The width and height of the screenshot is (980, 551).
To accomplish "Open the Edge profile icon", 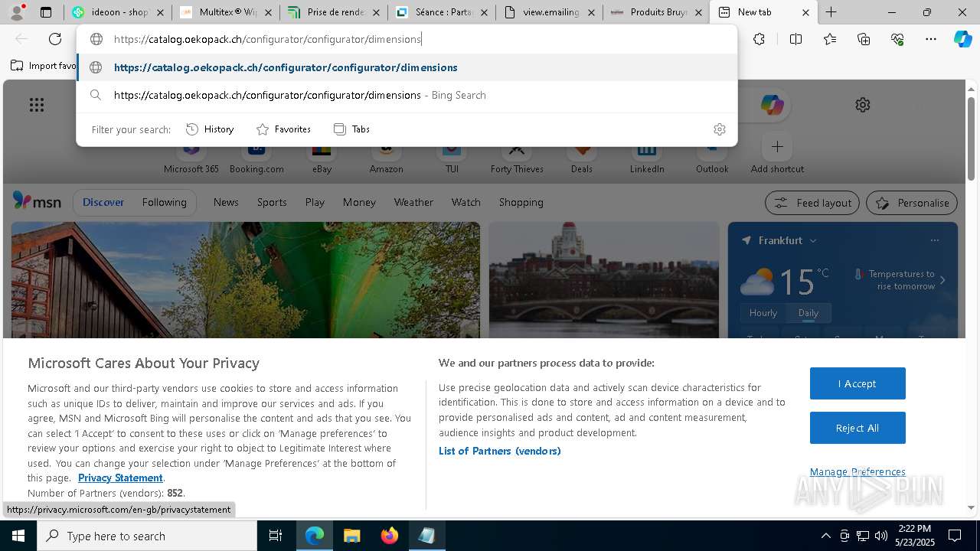I will click(x=16, y=12).
